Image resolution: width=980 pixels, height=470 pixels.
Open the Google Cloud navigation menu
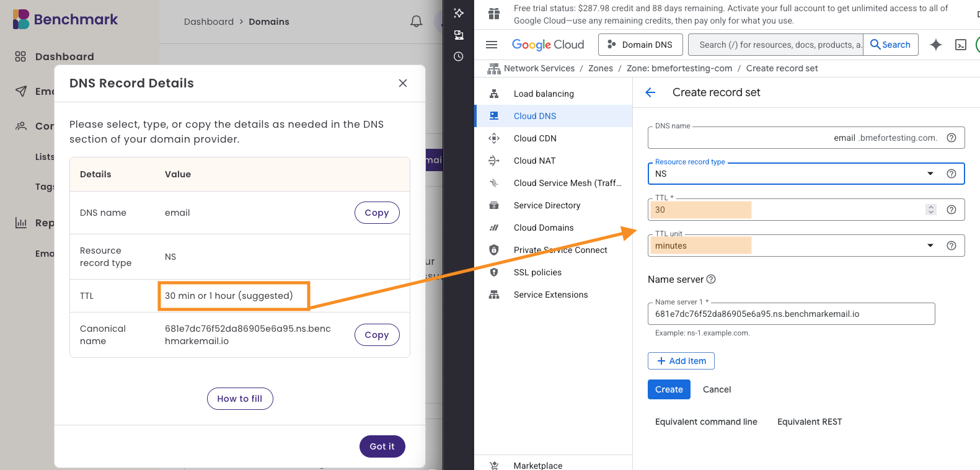tap(492, 45)
